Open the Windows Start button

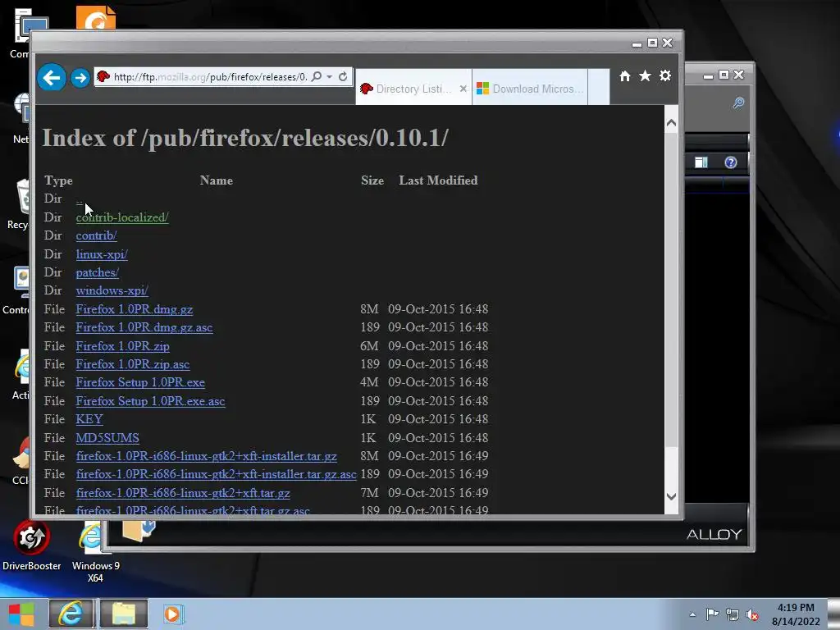(21, 614)
